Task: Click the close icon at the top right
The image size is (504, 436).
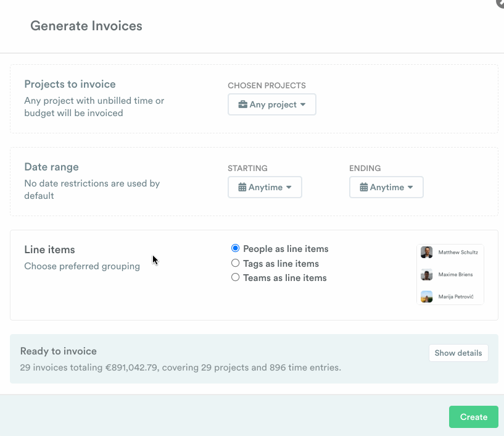Action: click(x=500, y=4)
